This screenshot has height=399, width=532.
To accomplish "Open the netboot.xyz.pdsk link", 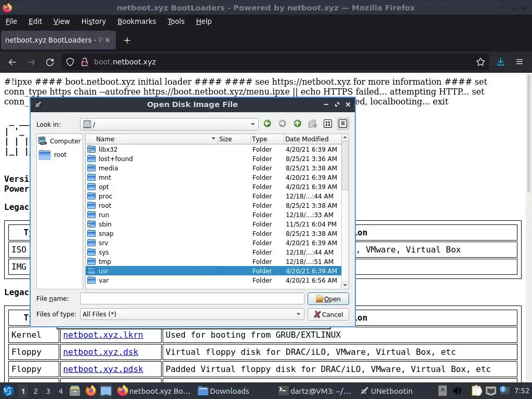I will coord(103,369).
